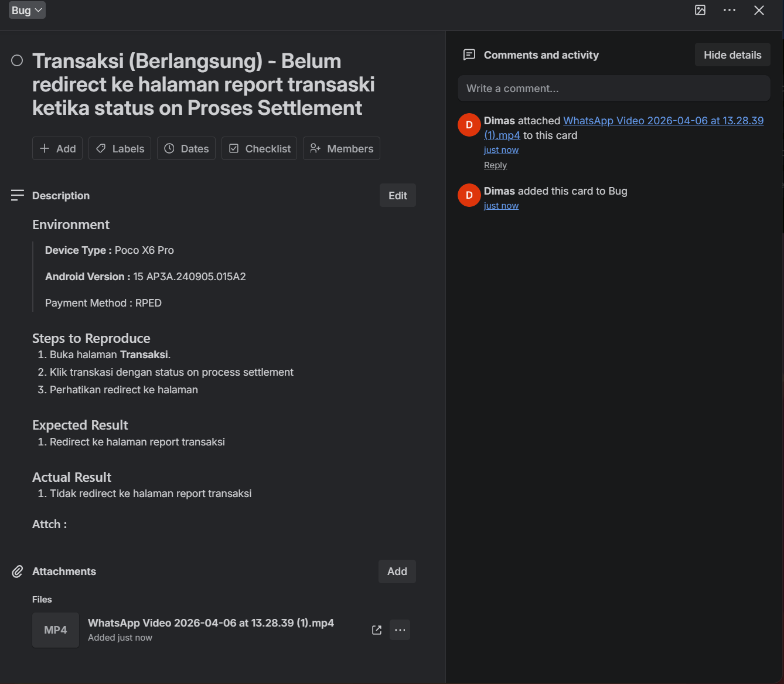Open the Dates picker
Screen dimensions: 784x684
pos(186,148)
